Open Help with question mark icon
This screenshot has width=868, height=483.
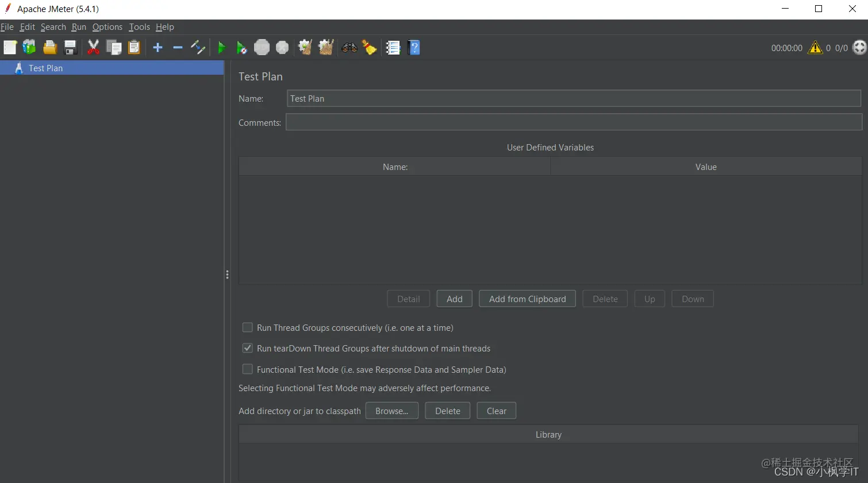(x=414, y=48)
